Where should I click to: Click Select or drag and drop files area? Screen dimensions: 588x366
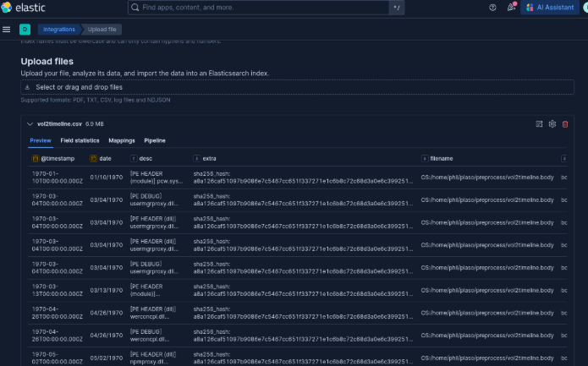tap(297, 87)
